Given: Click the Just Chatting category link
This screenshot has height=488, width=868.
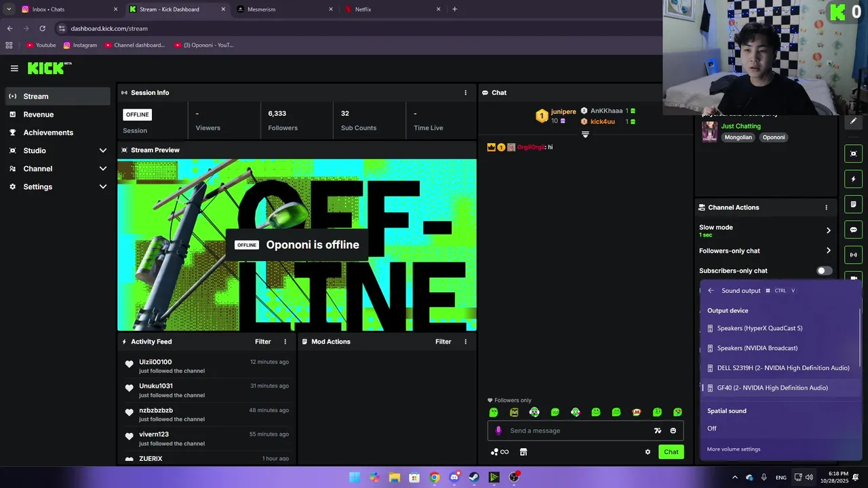Looking at the screenshot, I should (x=741, y=126).
